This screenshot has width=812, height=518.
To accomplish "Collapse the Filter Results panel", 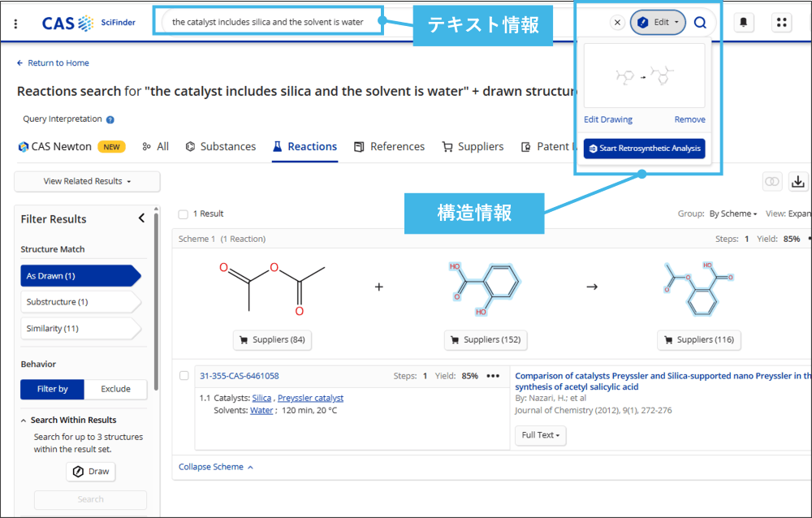I will pyautogui.click(x=141, y=218).
